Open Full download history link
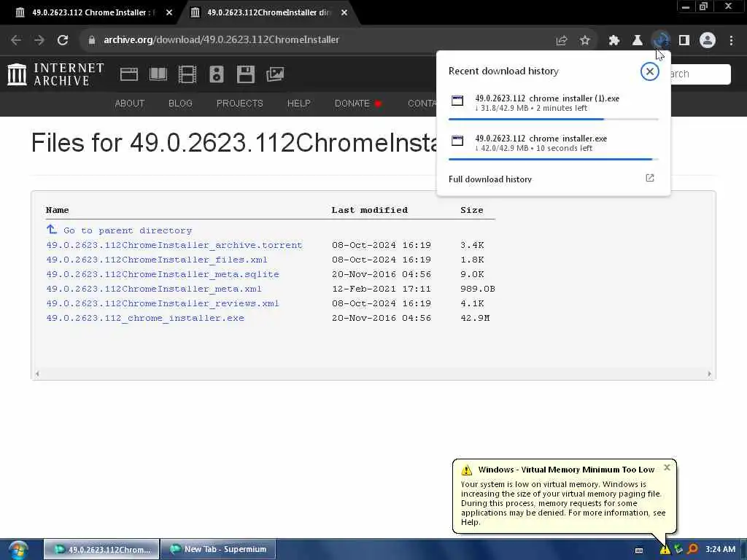 point(489,179)
